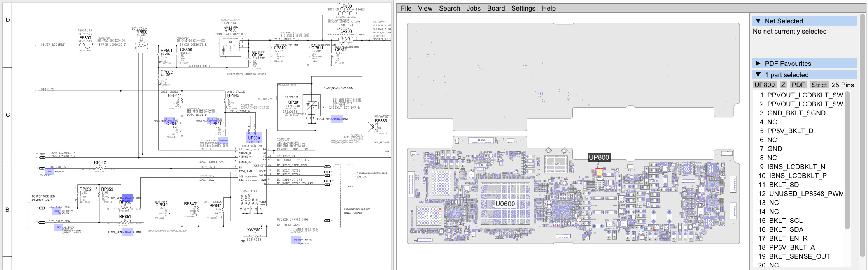The height and width of the screenshot is (270, 868).
Task: Click the CP841 capacitor label in schematic
Action: pos(215,124)
